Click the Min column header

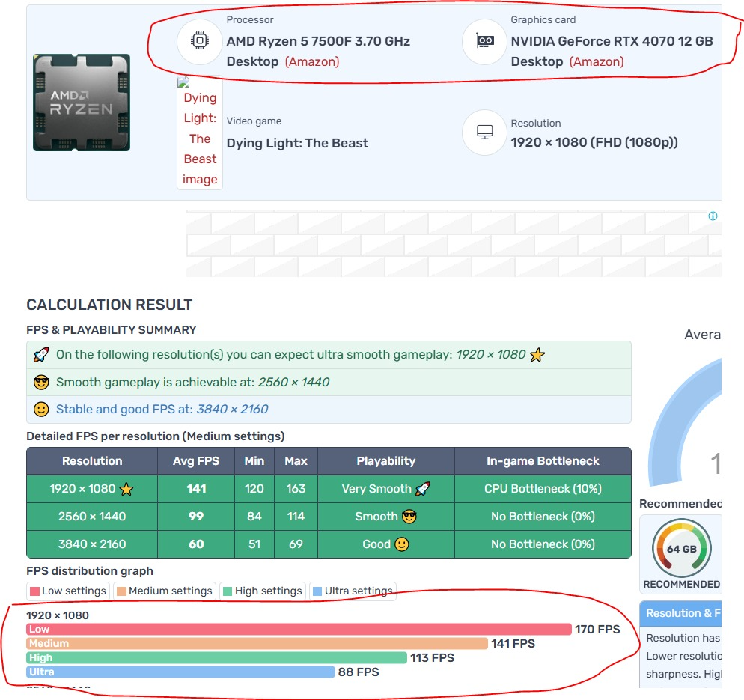pos(254,461)
